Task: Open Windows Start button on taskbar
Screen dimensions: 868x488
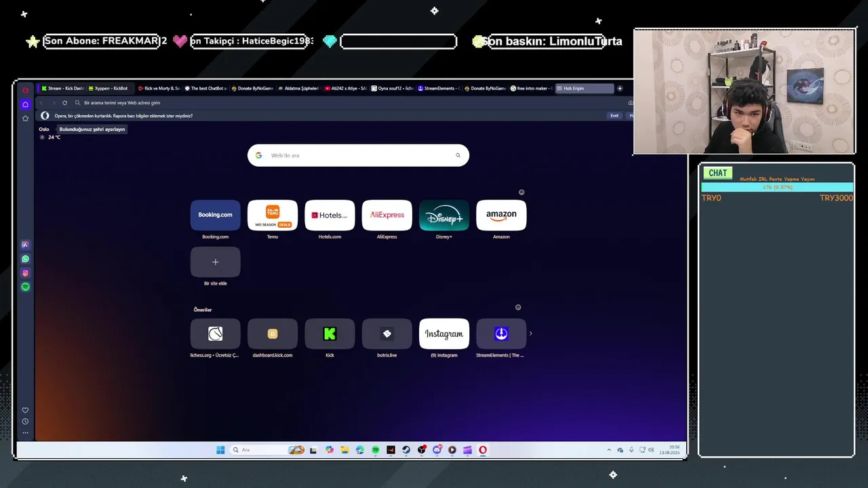Action: click(220, 450)
